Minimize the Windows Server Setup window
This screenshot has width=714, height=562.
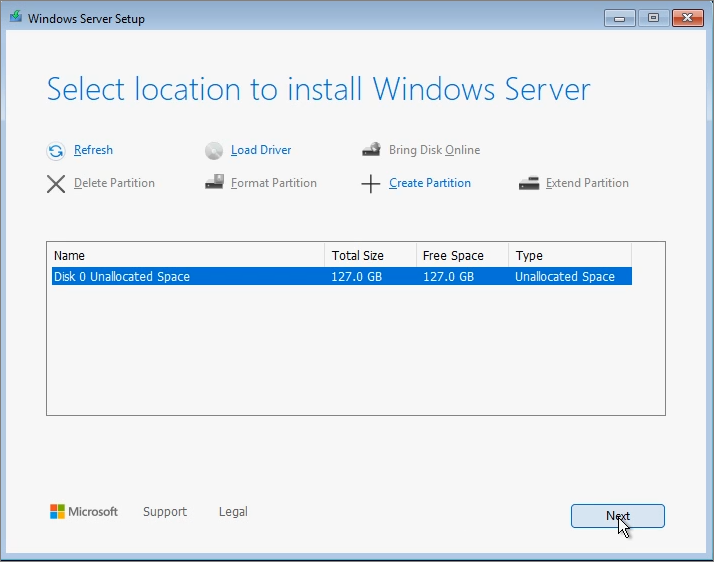[620, 18]
